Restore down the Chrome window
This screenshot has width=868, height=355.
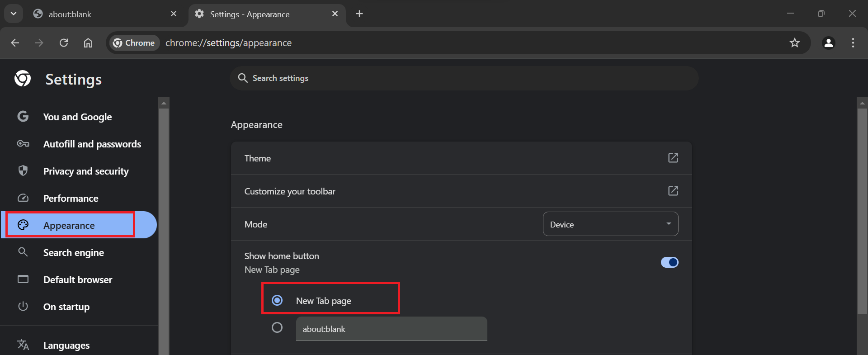pyautogui.click(x=821, y=14)
